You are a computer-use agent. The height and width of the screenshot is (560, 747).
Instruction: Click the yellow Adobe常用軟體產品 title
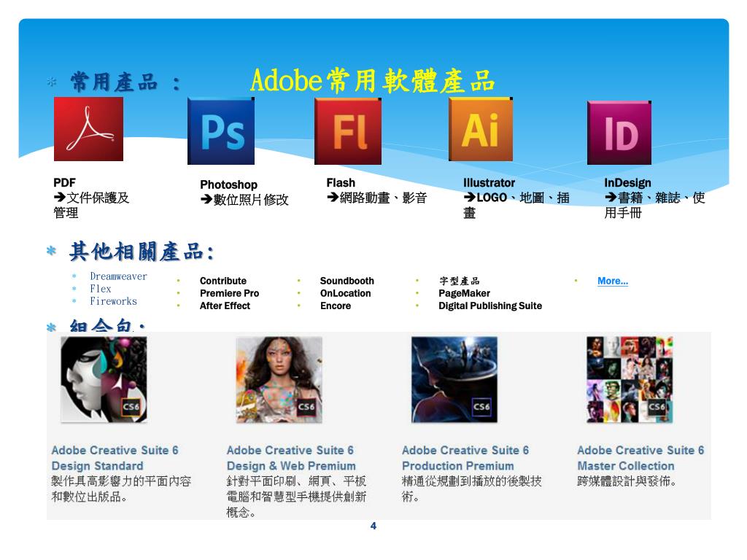pos(373,80)
